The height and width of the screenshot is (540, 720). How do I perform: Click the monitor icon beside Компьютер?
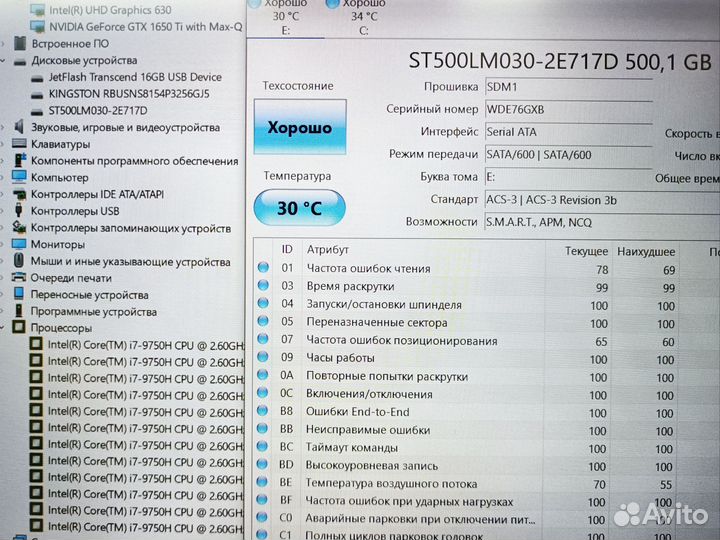pos(19,177)
